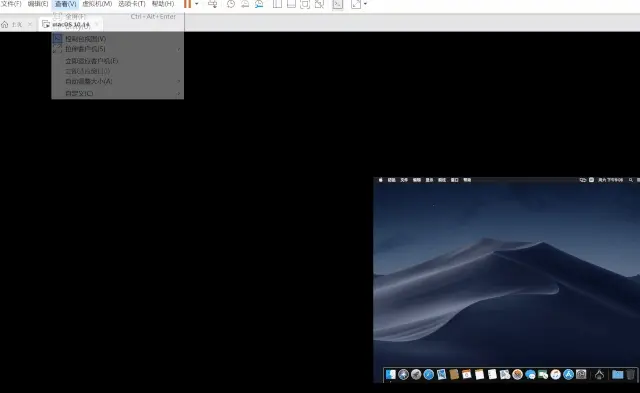Open Reminders from the macOS Dock

[492, 374]
